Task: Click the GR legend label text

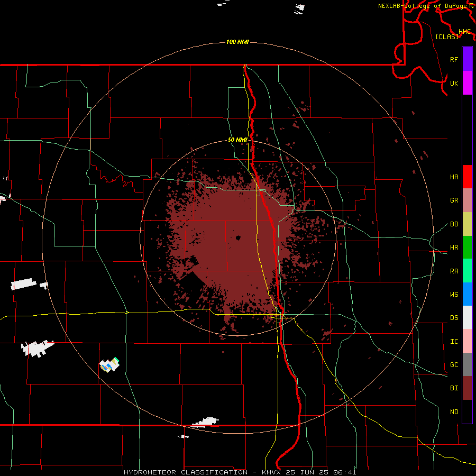Action: coord(454,200)
